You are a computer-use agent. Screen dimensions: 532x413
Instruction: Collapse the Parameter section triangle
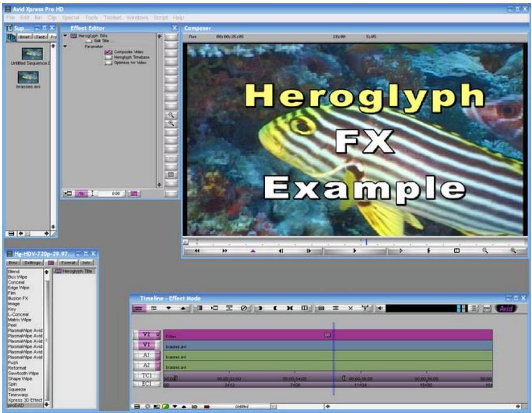point(65,46)
